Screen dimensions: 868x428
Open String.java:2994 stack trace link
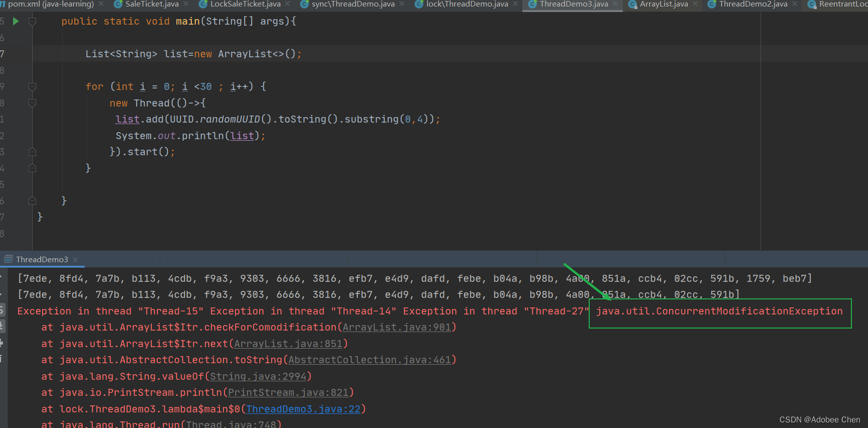[258, 377]
